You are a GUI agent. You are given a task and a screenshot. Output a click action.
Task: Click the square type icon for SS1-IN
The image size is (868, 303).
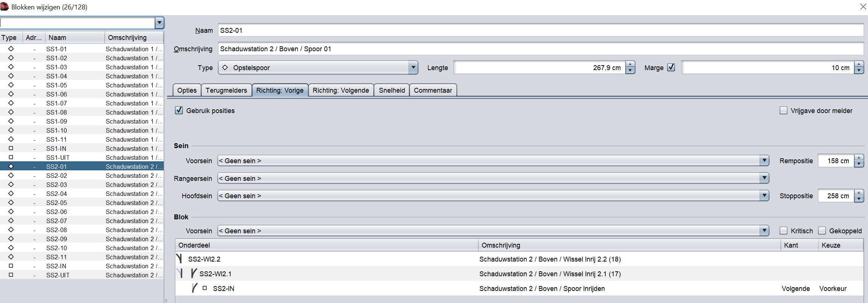click(x=11, y=148)
